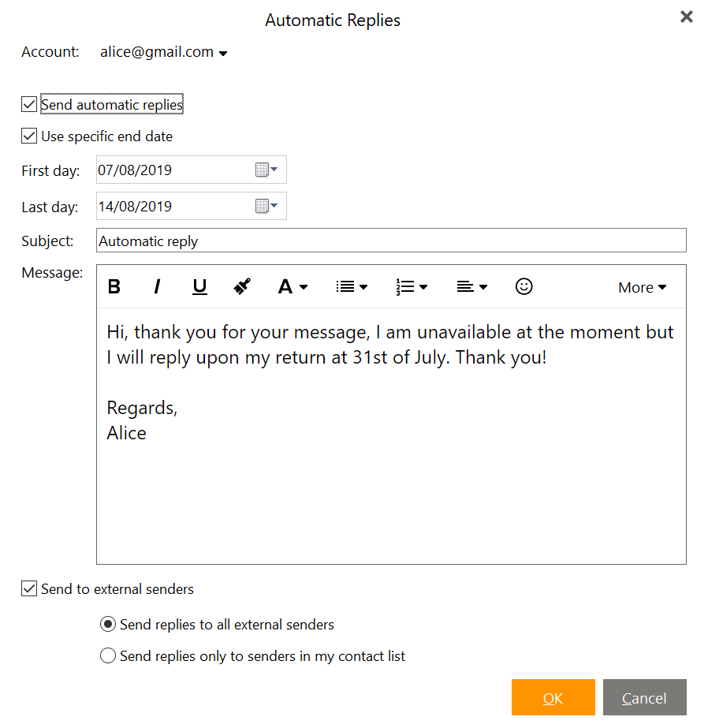Toggle Use specific end date checkbox
Image resolution: width=708 pixels, height=728 pixels.
pyautogui.click(x=28, y=136)
